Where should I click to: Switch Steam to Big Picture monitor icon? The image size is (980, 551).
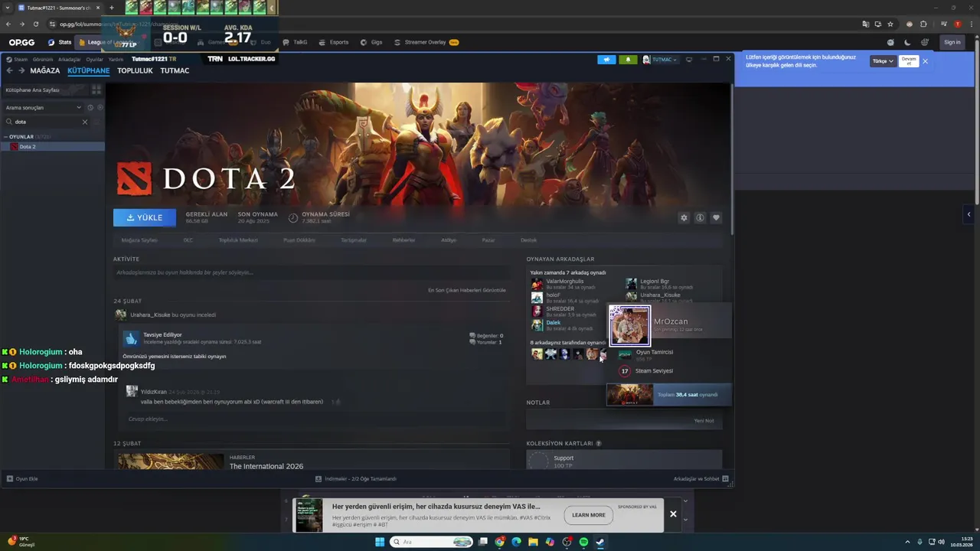689,59
